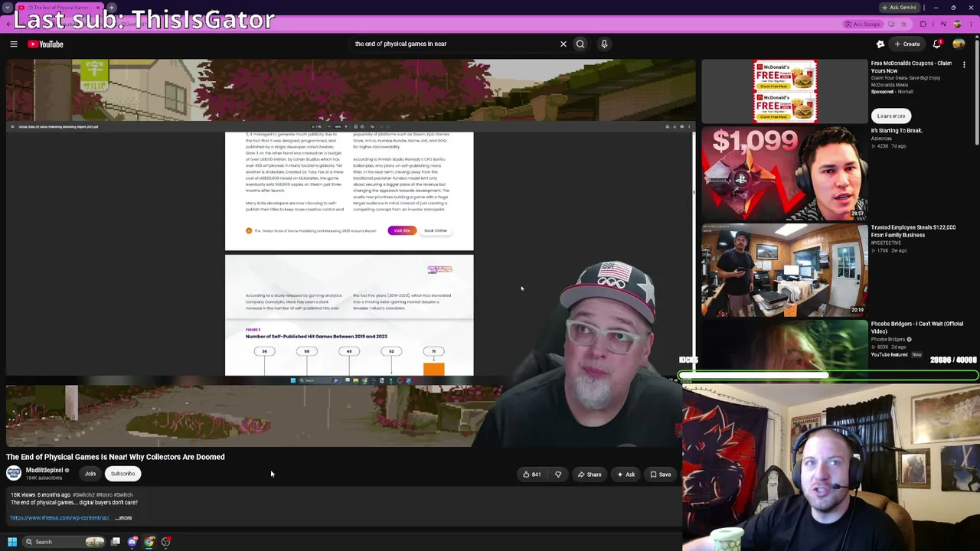Image resolution: width=980 pixels, height=551 pixels.
Task: Open Trusted Employee Steals video thumbnail
Action: click(x=785, y=269)
